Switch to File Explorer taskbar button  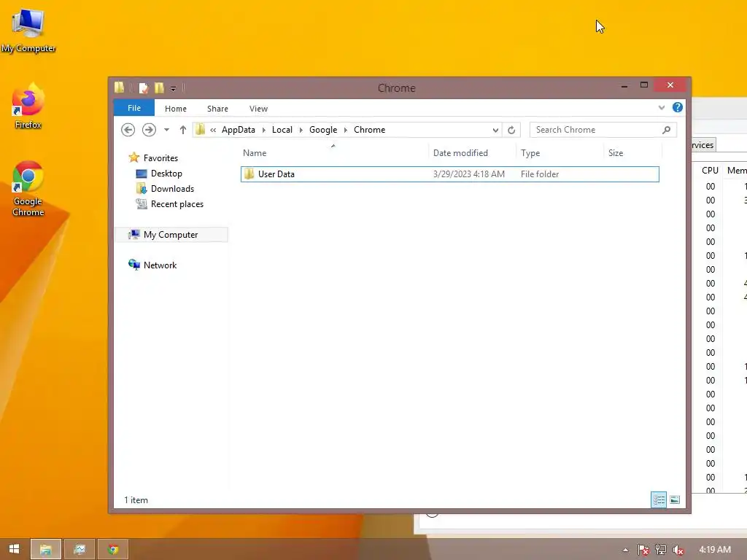click(46, 549)
